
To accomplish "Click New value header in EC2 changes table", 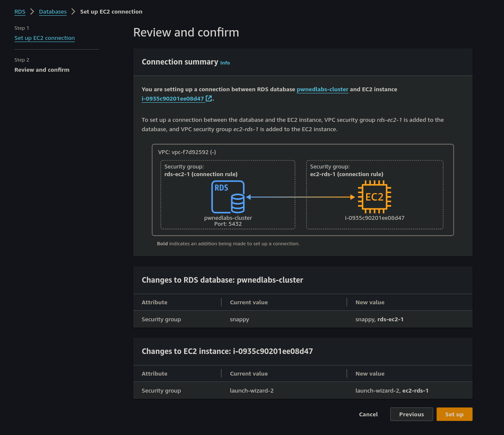I will pyautogui.click(x=370, y=373).
